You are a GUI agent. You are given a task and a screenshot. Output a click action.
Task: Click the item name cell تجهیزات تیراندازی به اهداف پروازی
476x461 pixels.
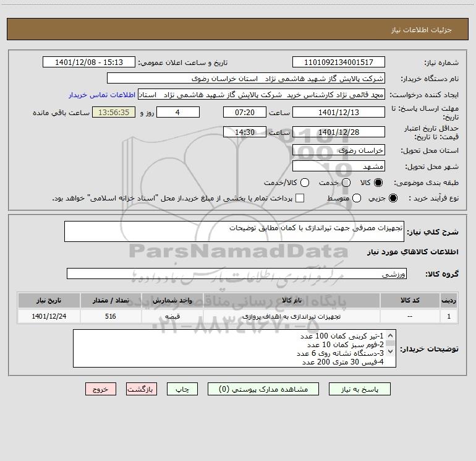click(292, 316)
